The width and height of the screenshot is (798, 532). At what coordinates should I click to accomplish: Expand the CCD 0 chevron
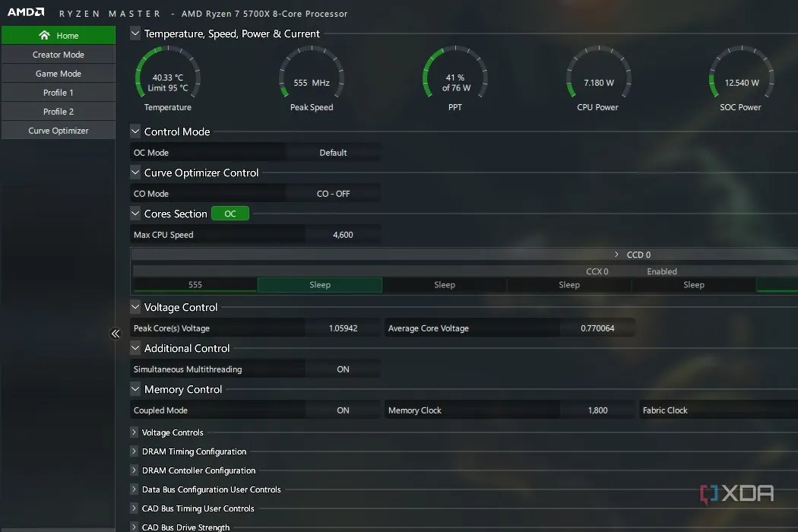[616, 254]
